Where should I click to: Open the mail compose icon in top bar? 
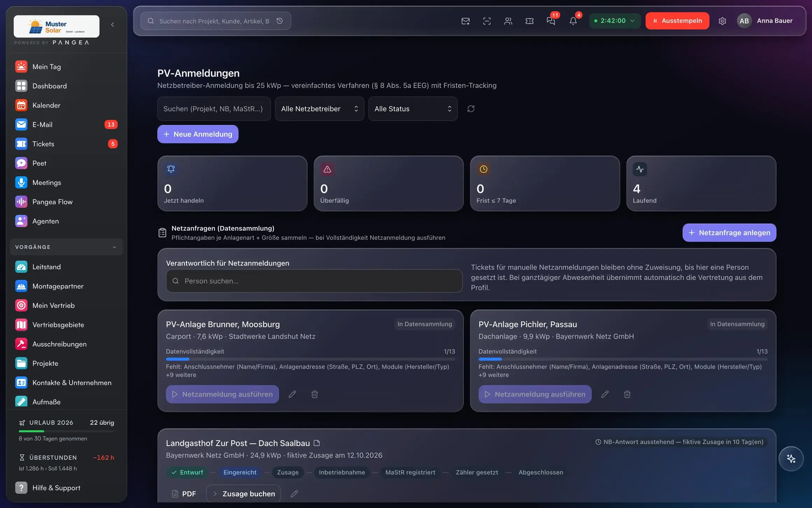point(465,21)
